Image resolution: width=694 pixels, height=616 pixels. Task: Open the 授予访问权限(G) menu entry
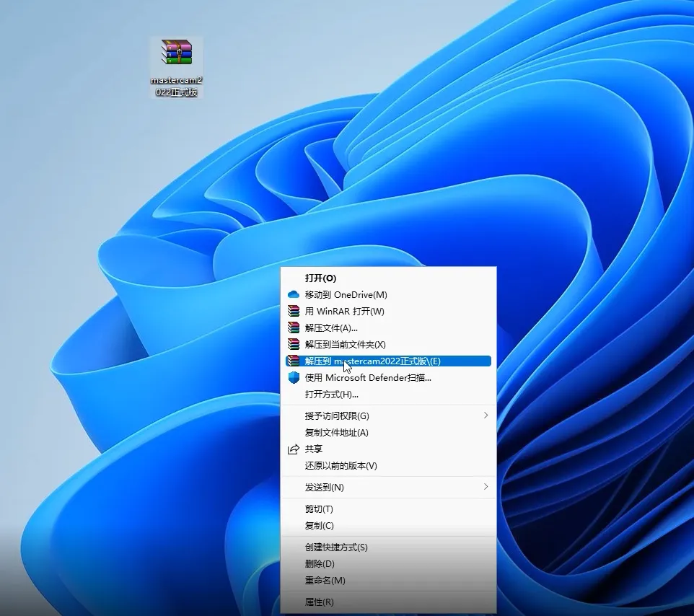pos(388,416)
